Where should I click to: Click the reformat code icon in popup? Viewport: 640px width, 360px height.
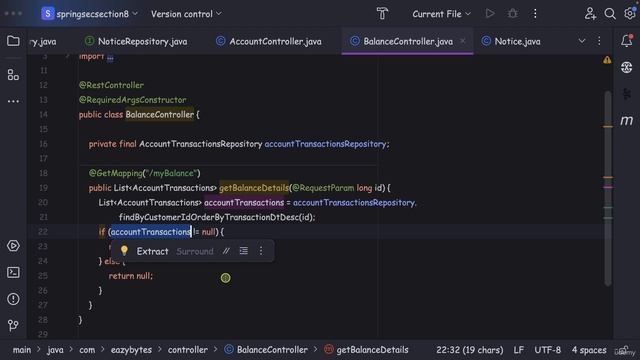pos(244,251)
